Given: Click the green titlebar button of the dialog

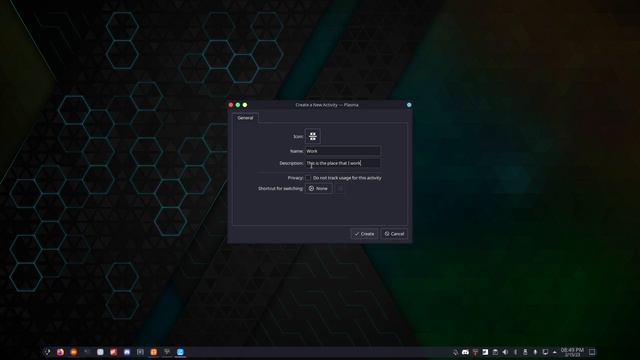Looking at the screenshot, I should [238, 105].
